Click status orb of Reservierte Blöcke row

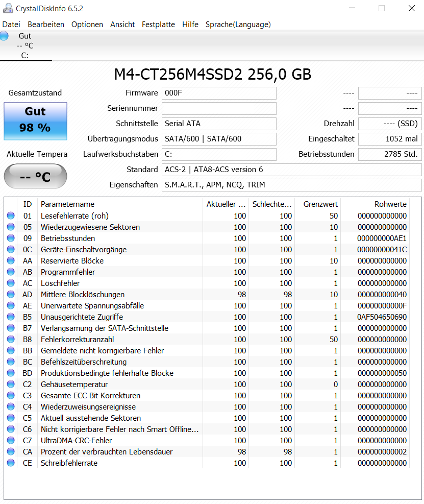point(11,260)
